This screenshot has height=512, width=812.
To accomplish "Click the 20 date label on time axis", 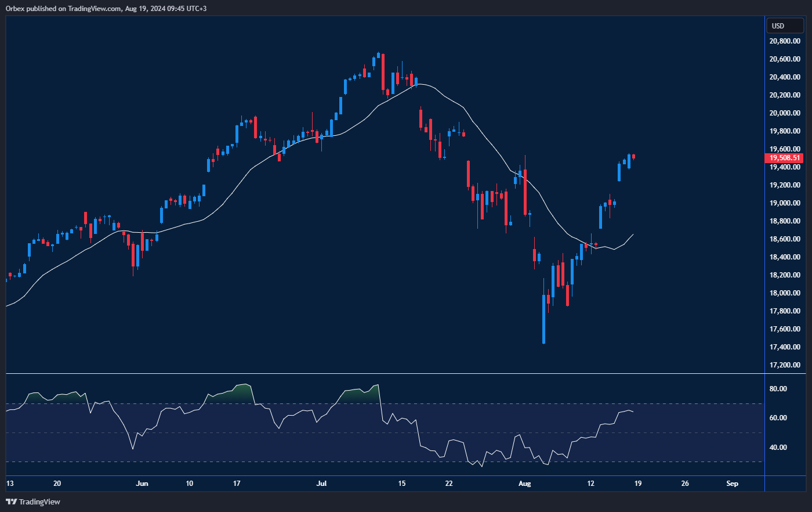I will tap(57, 484).
